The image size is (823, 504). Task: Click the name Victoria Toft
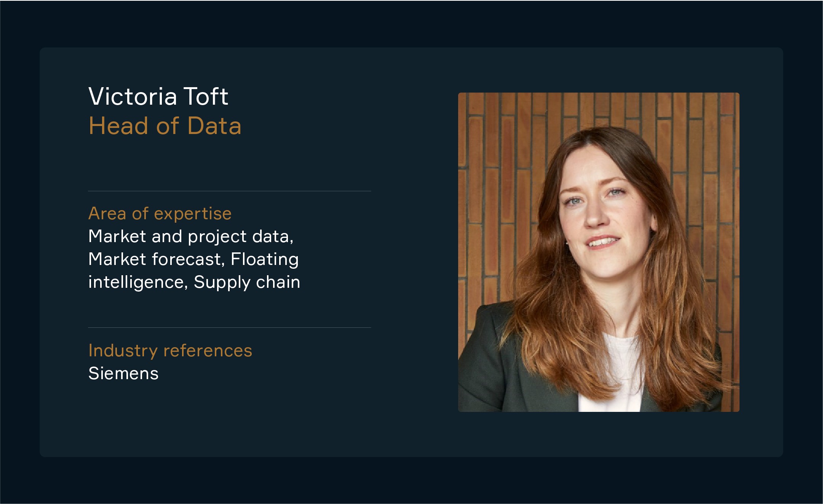pyautogui.click(x=158, y=96)
